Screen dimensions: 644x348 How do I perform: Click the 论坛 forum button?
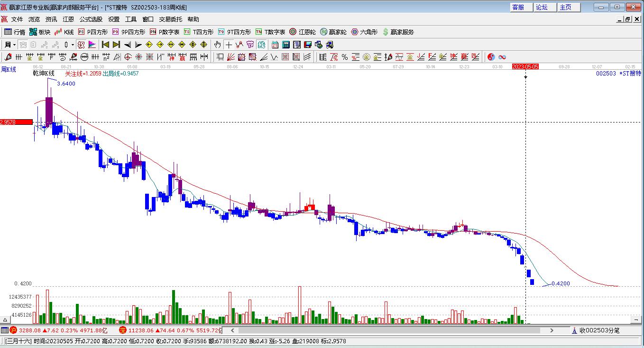(x=542, y=7)
